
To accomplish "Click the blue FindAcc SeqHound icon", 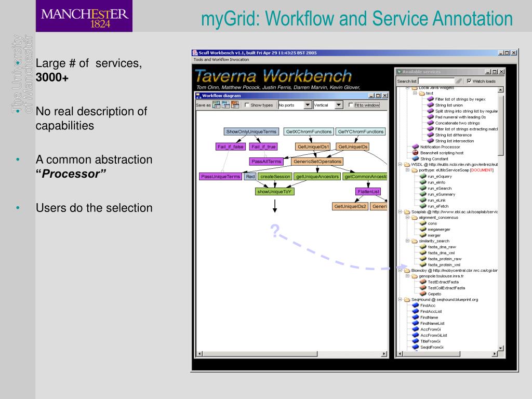I will pyautogui.click(x=415, y=305).
